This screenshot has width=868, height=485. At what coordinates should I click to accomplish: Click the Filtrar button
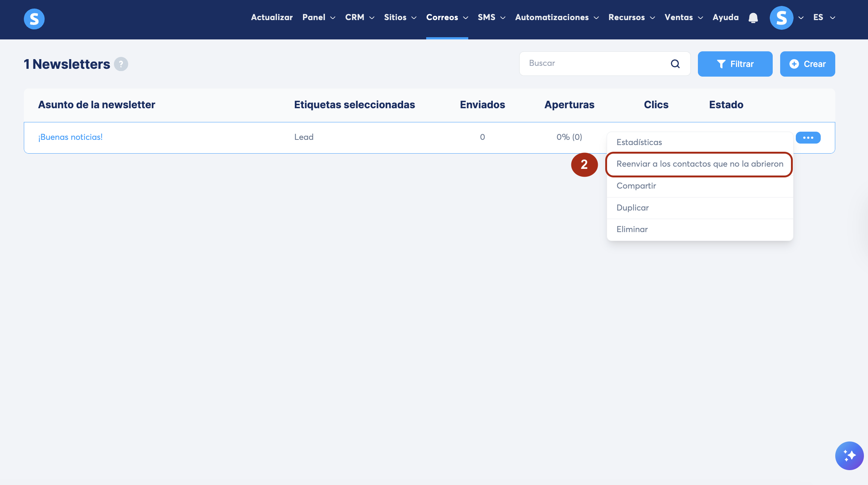coord(735,64)
